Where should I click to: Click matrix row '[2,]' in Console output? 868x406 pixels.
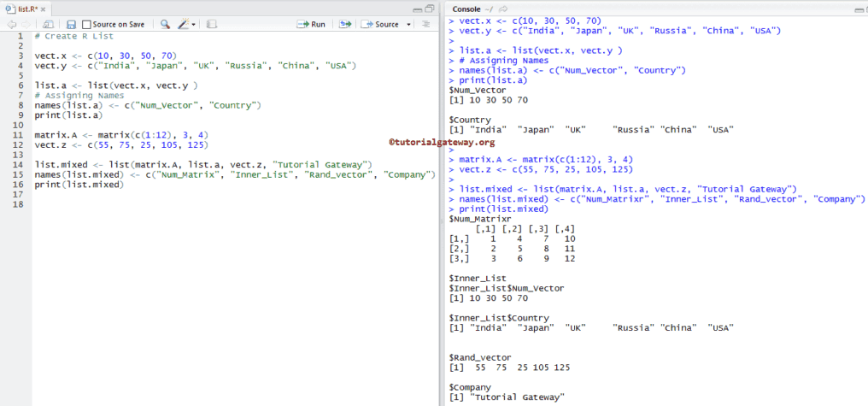pyautogui.click(x=512, y=249)
